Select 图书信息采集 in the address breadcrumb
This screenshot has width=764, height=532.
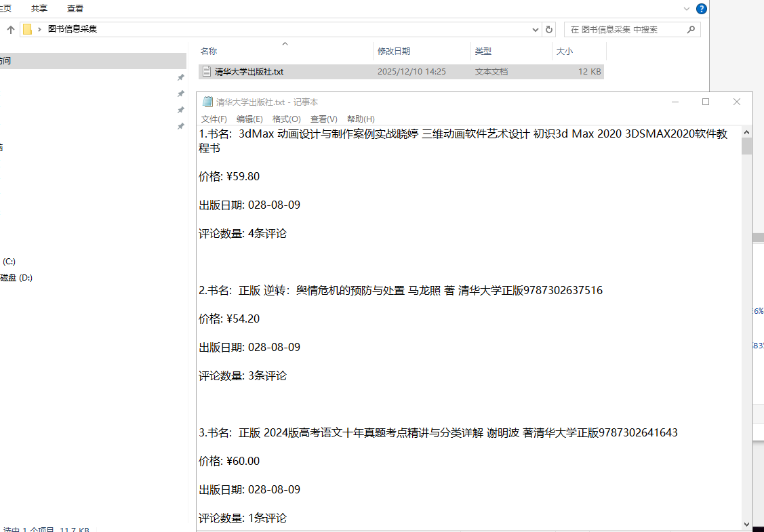coord(73,29)
